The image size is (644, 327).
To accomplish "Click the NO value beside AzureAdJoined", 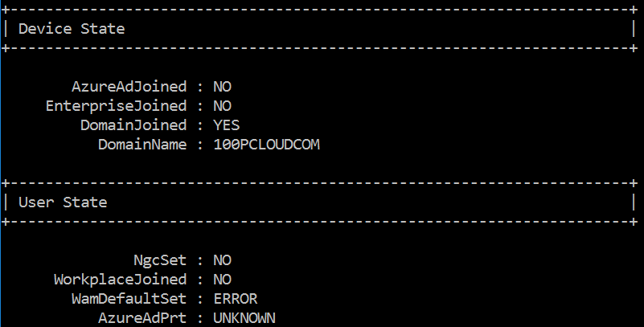I will [222, 87].
